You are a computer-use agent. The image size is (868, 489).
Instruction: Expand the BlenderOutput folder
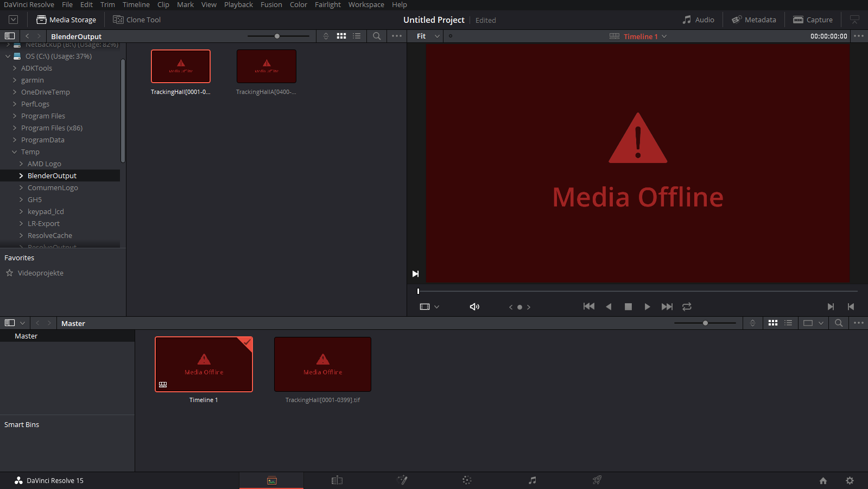pos(21,176)
